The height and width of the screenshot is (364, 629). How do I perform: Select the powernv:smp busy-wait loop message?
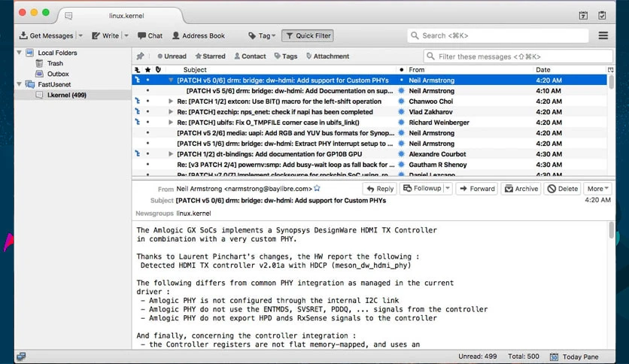(369, 165)
